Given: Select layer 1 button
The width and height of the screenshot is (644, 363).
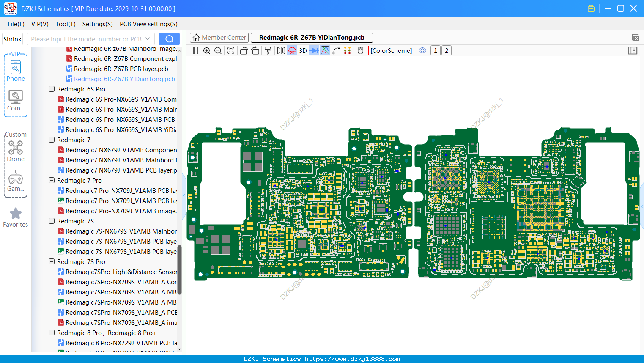Looking at the screenshot, I should 436,51.
